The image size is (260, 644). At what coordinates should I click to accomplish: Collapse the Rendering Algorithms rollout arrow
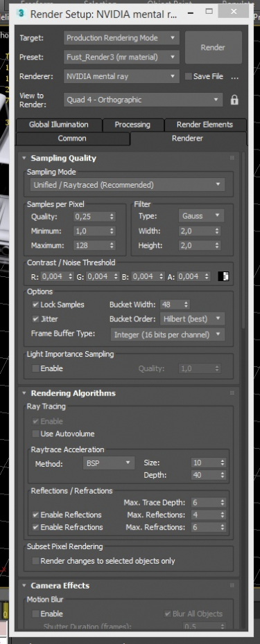tap(24, 393)
